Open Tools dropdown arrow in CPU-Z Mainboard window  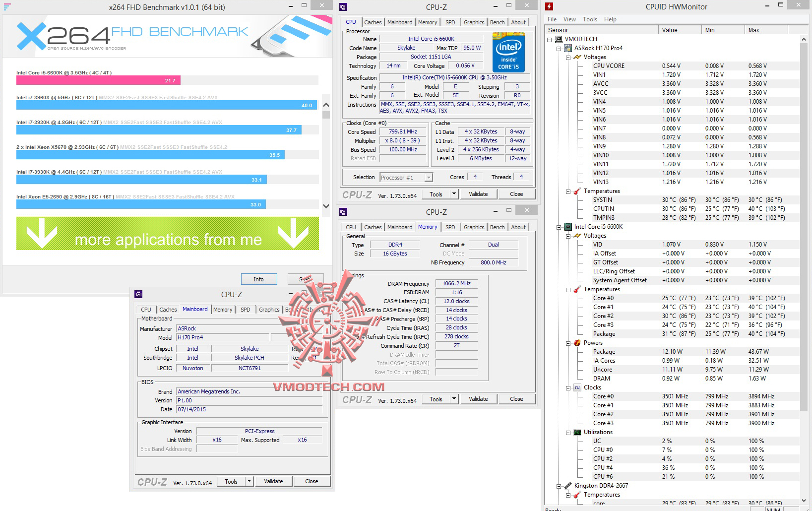click(249, 481)
